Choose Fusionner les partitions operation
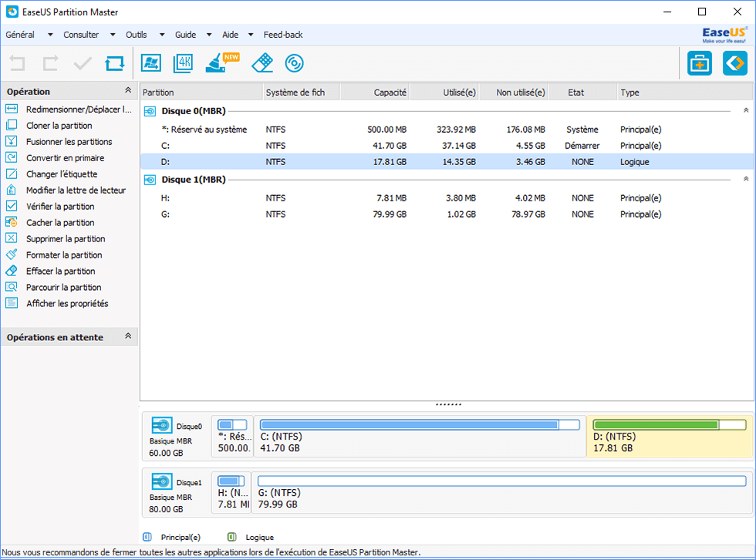Viewport: 756px width, 560px height. (69, 142)
